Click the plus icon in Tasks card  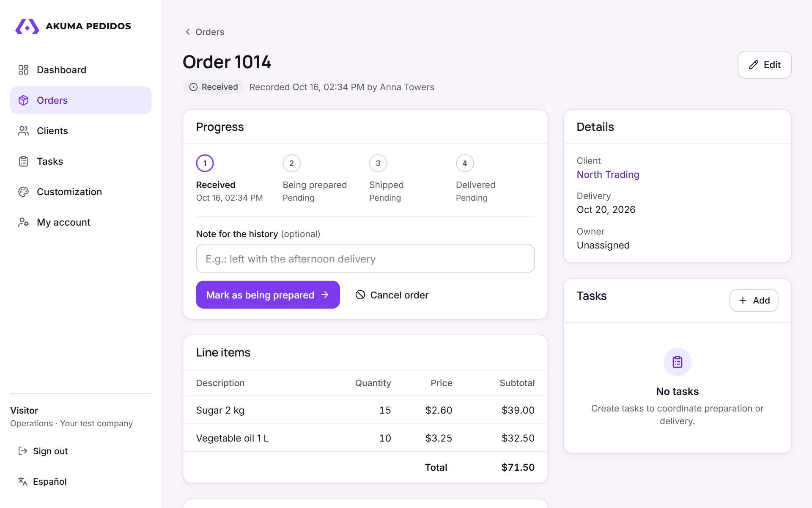(743, 300)
